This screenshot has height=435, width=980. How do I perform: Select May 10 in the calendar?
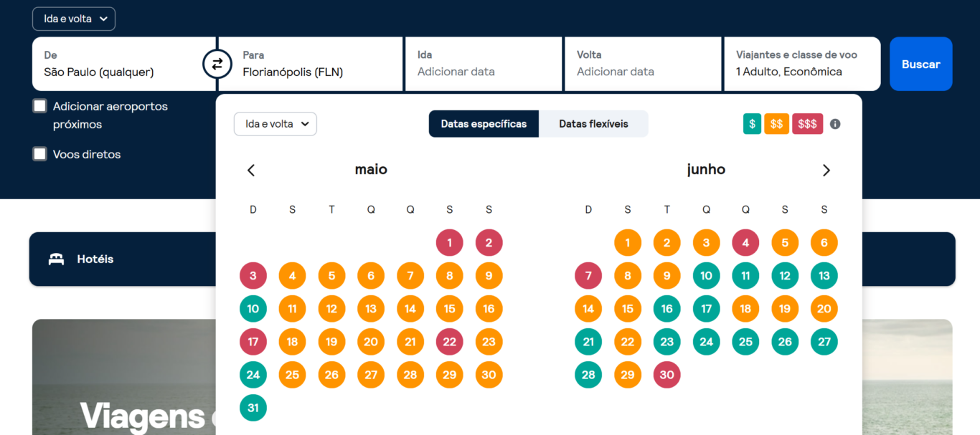click(x=253, y=309)
